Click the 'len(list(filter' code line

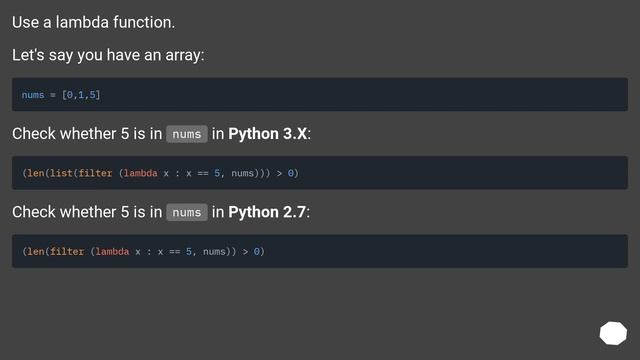click(x=320, y=173)
